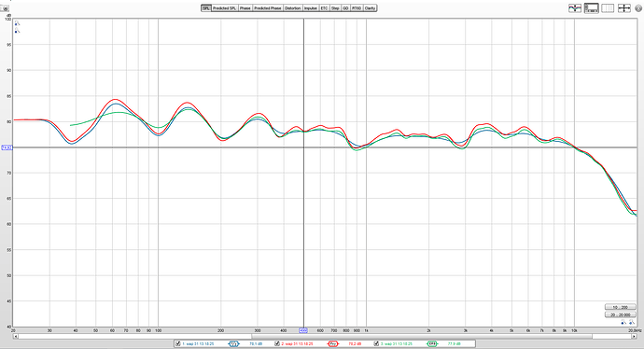The image size is (644, 349).
Task: Uncheck measurement 2 red trace checkbox
Action: click(x=277, y=343)
